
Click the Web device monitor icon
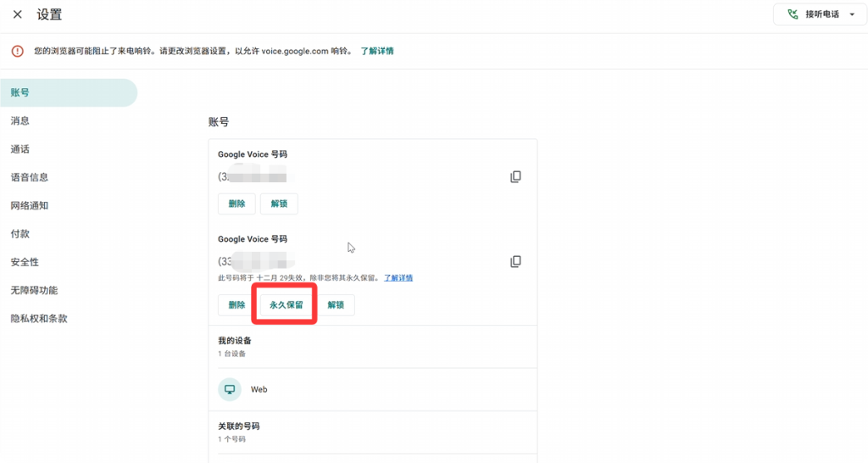click(229, 389)
